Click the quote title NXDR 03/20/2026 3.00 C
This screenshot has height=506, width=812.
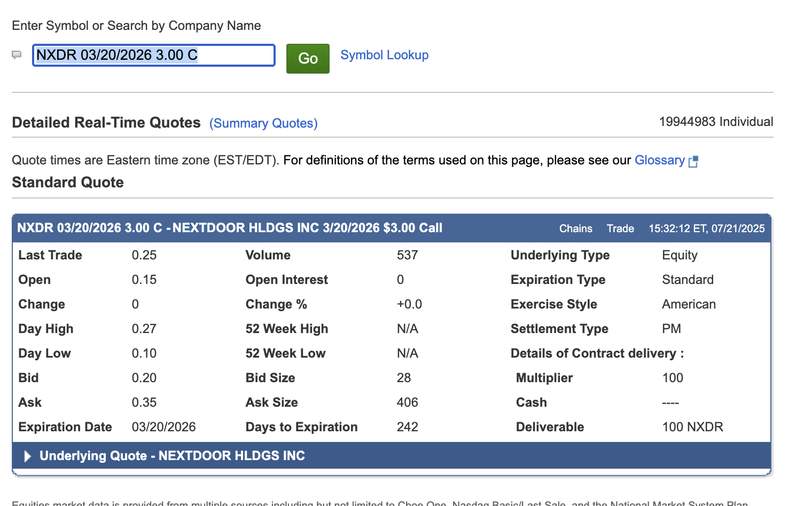(x=90, y=228)
